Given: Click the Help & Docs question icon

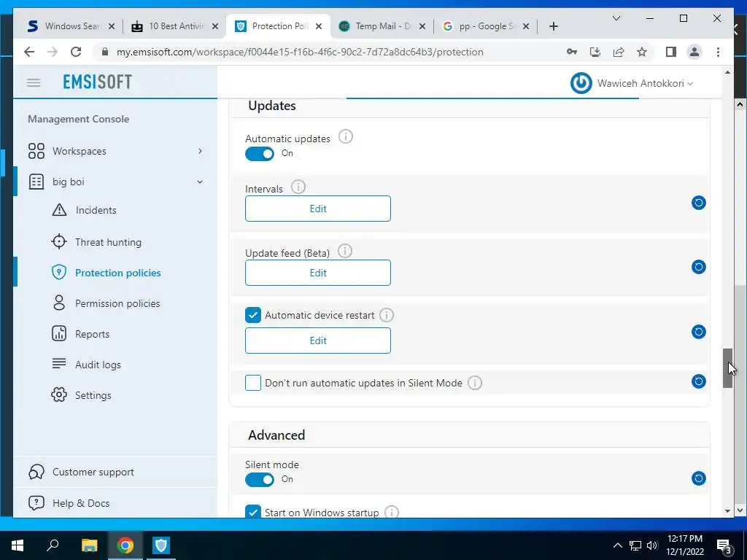Looking at the screenshot, I should click(x=36, y=503).
